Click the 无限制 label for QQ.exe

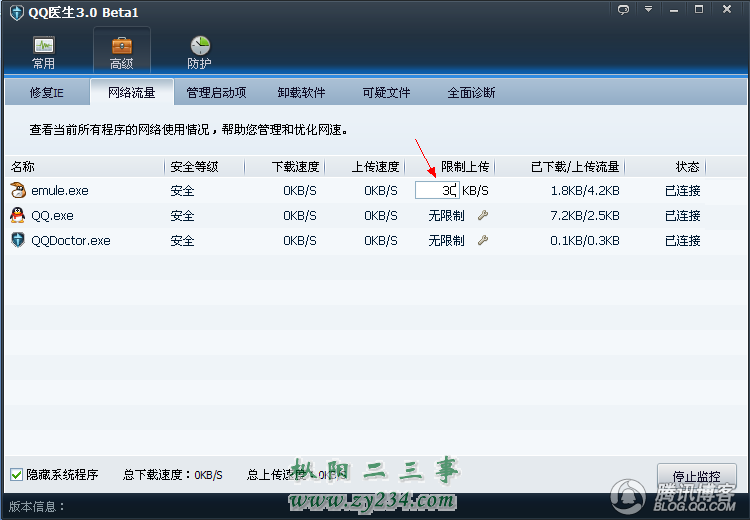point(446,215)
